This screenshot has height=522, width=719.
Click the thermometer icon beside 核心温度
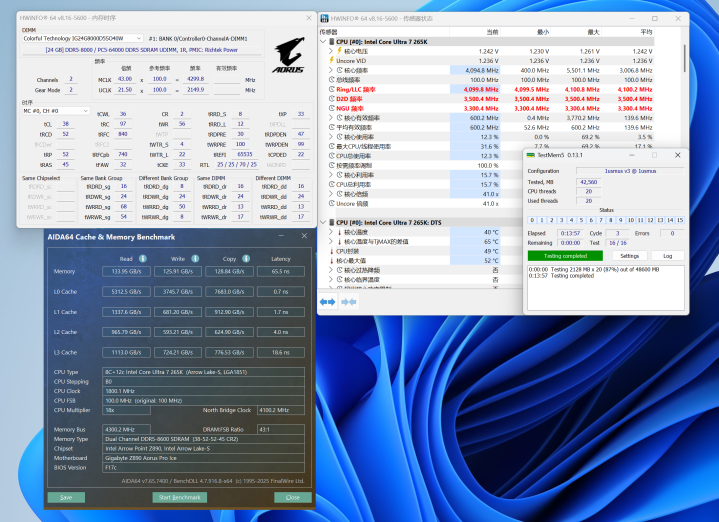[339, 232]
